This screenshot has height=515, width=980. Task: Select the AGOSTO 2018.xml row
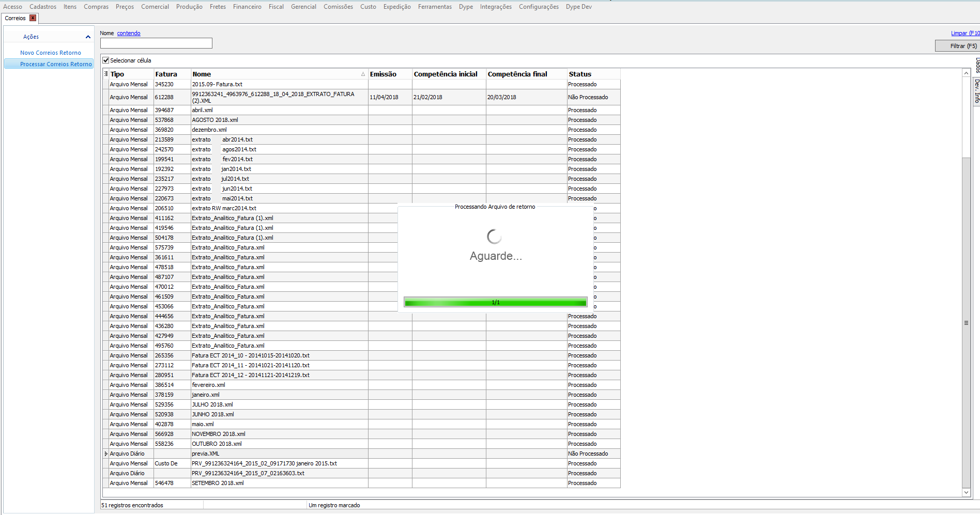[x=362, y=120]
